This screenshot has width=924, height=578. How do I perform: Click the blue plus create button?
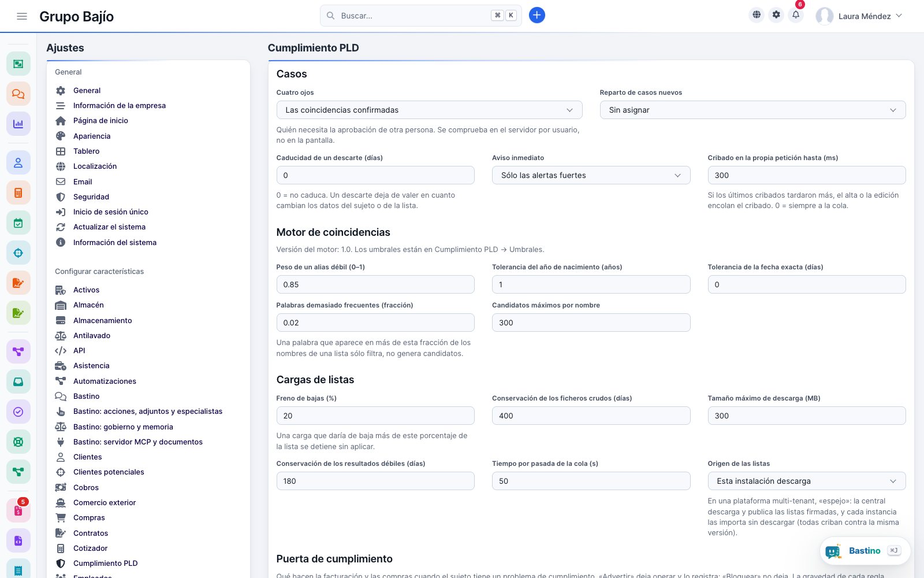pyautogui.click(x=536, y=16)
